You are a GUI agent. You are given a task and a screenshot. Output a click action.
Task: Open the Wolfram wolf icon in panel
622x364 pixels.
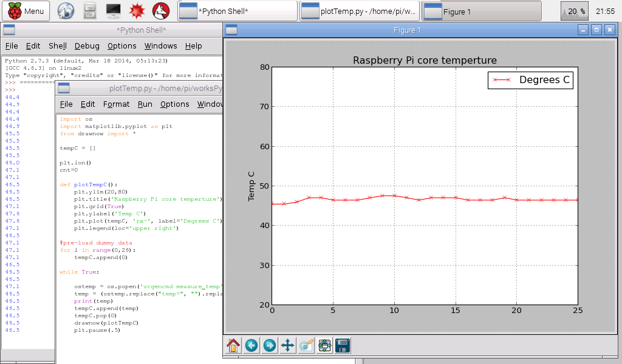[161, 11]
